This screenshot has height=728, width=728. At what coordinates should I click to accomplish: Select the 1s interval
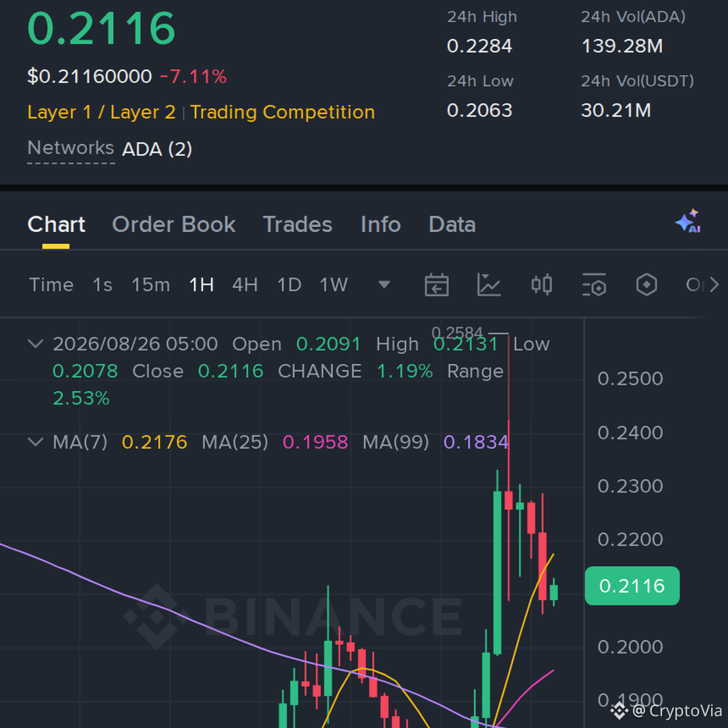102,284
